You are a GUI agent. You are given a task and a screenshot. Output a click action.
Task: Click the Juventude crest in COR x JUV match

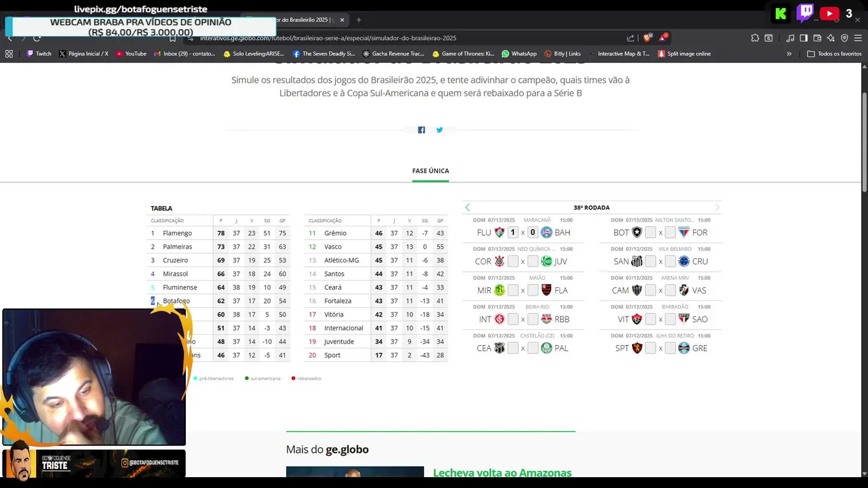tap(546, 262)
